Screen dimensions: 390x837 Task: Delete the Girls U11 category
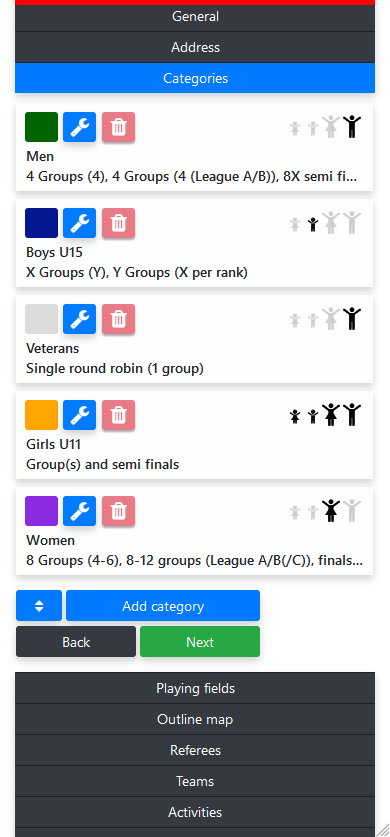118,415
